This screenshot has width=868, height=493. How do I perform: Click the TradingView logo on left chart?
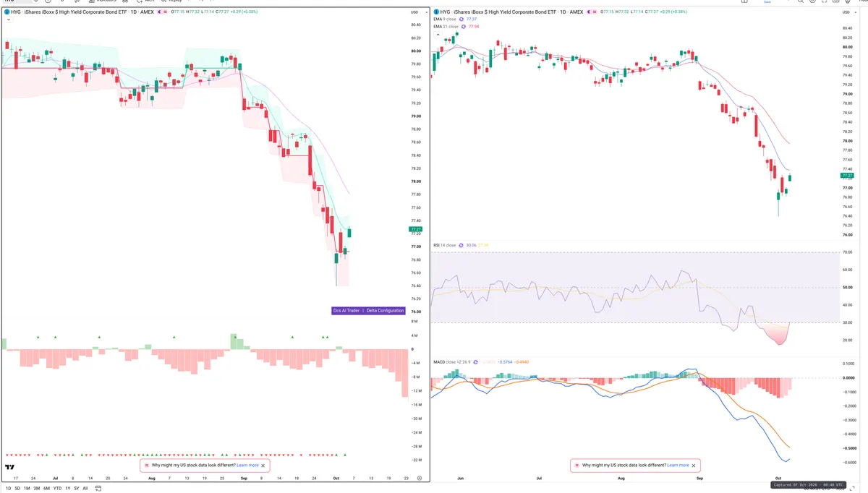point(10,468)
